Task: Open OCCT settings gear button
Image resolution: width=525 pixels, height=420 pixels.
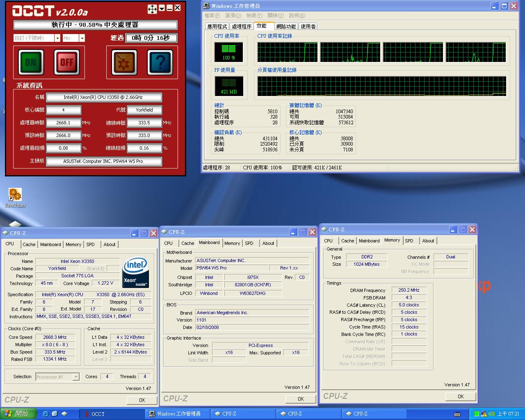Action: 124,63
